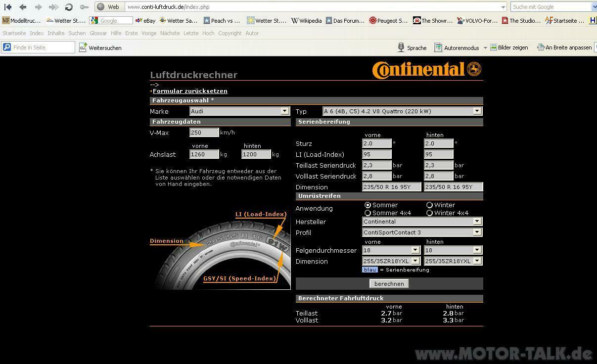
Task: Click the berechnen button
Action: pos(389,283)
